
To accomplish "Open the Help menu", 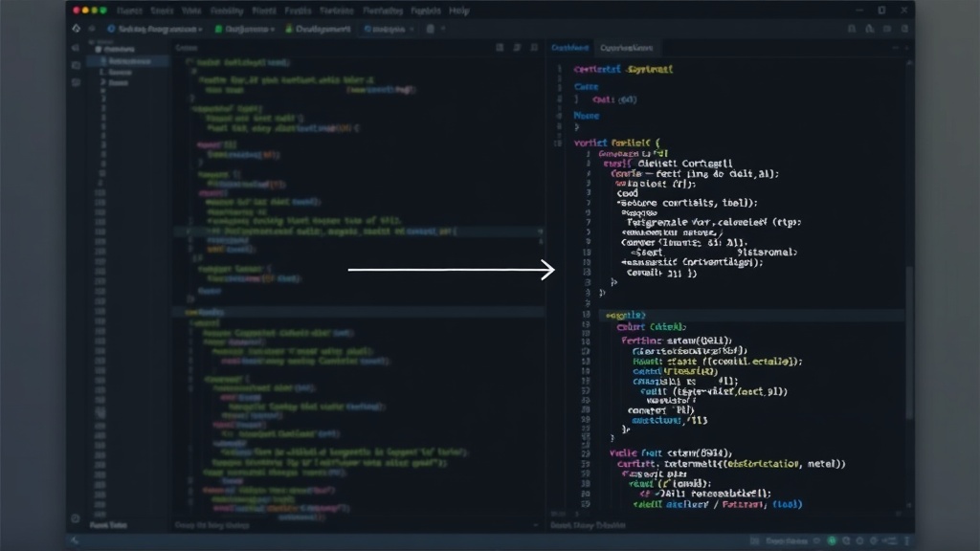I will (x=458, y=11).
